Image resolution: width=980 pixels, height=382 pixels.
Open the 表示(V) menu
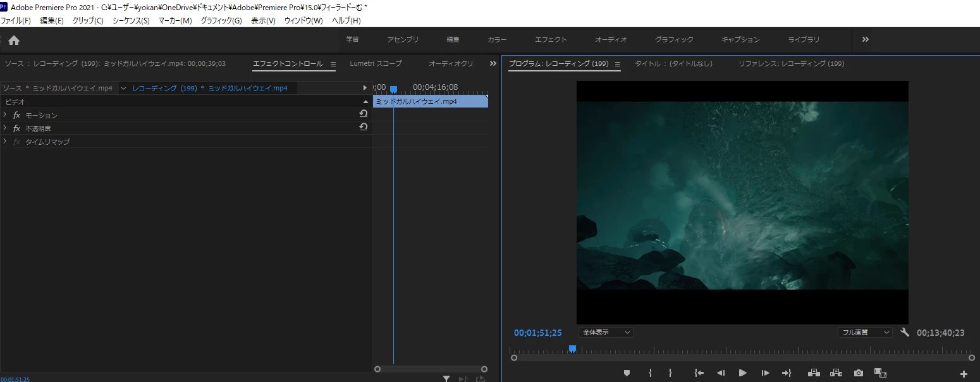click(x=263, y=21)
